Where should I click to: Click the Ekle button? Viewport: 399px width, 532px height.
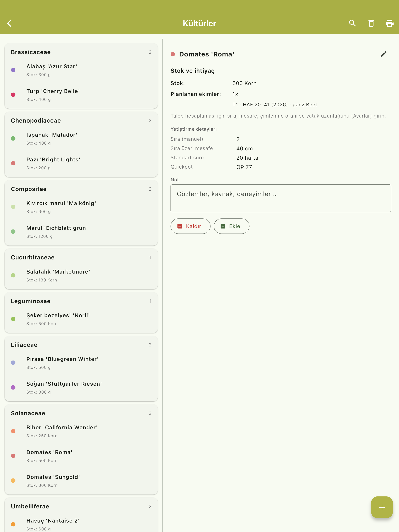(231, 226)
